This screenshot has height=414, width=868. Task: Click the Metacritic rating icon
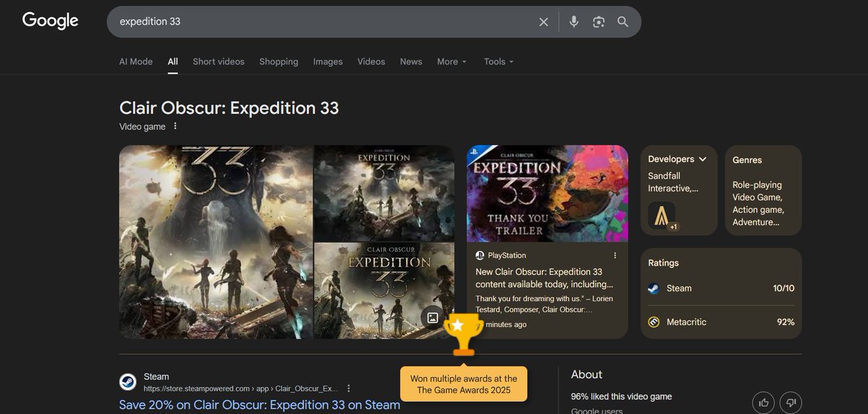click(x=654, y=322)
